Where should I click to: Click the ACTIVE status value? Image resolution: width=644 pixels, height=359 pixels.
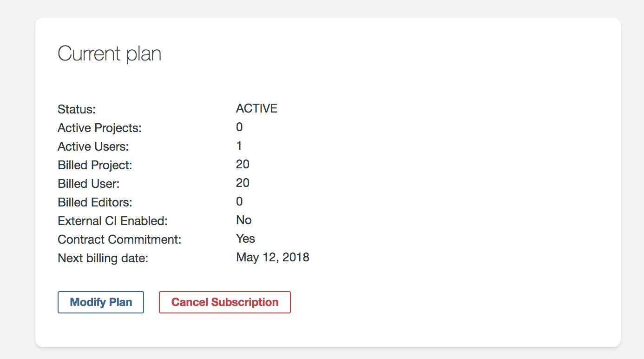[256, 109]
